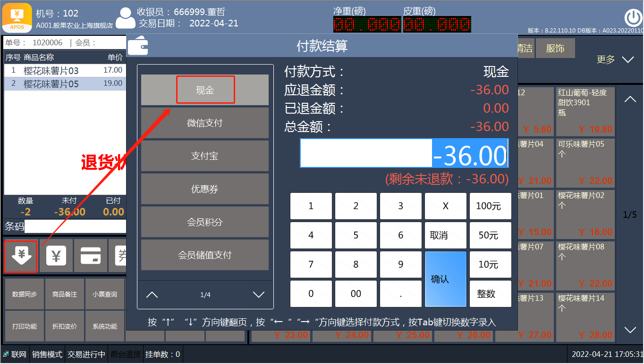644x364 pixels.
Task: Tap keypad digit 4
Action: pos(311,235)
